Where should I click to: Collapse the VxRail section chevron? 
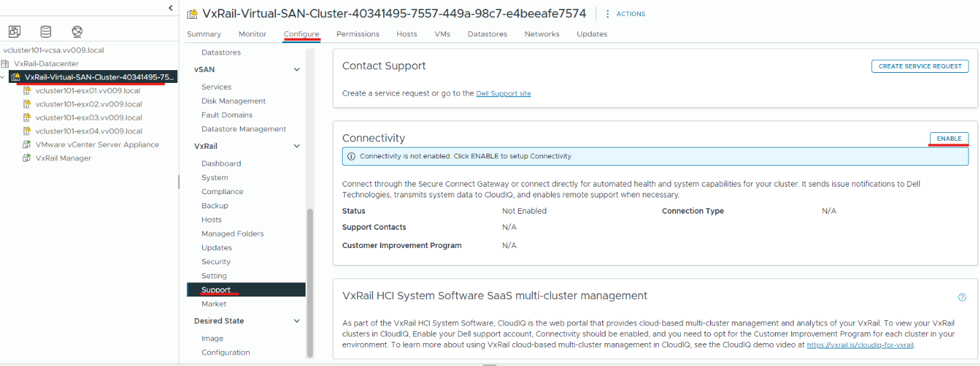(296, 146)
